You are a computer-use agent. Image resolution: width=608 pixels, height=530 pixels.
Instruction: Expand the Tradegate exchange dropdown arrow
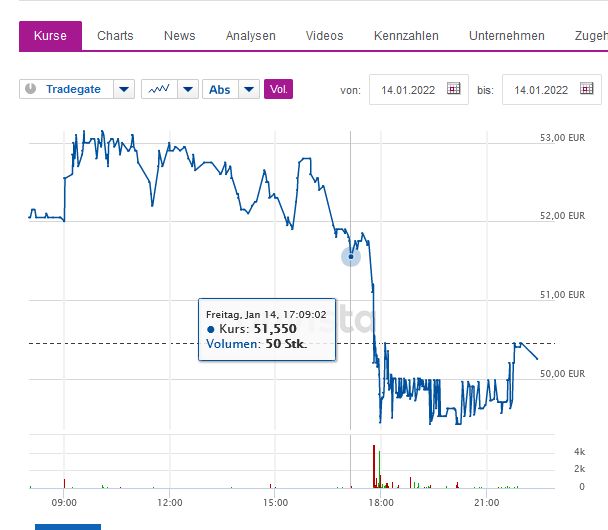124,89
